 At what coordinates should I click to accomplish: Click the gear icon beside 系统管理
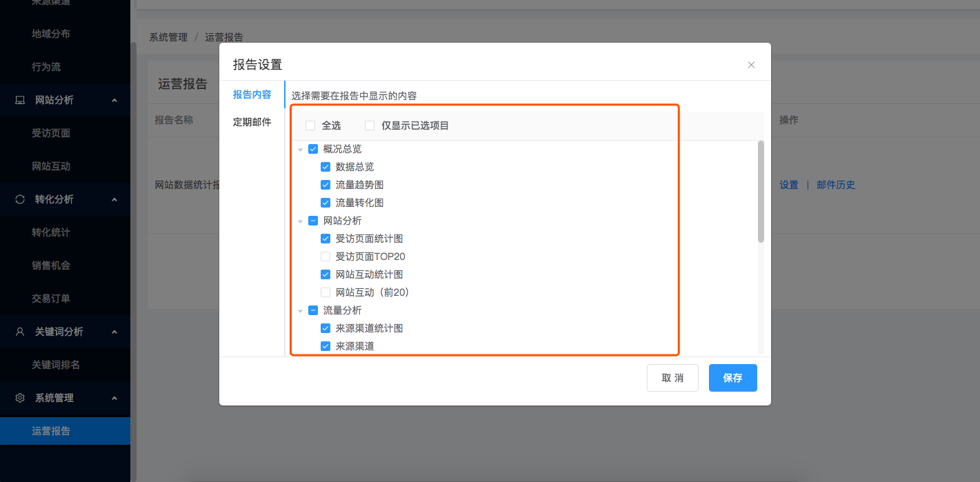click(x=20, y=398)
